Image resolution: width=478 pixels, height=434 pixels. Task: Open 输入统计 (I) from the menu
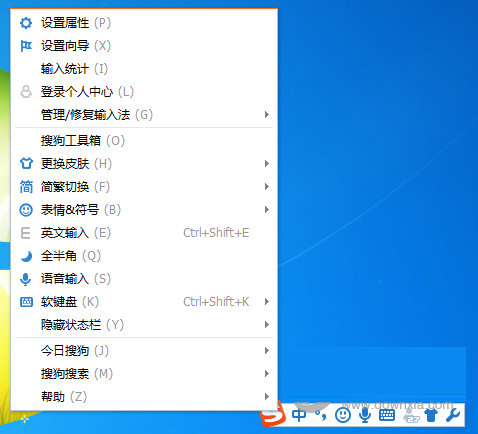[x=144, y=69]
